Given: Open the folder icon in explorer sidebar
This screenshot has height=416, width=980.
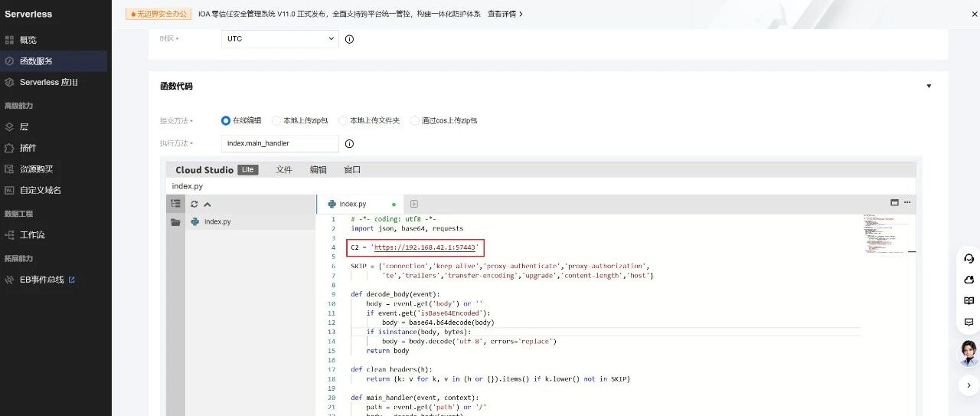Looking at the screenshot, I should tap(176, 222).
